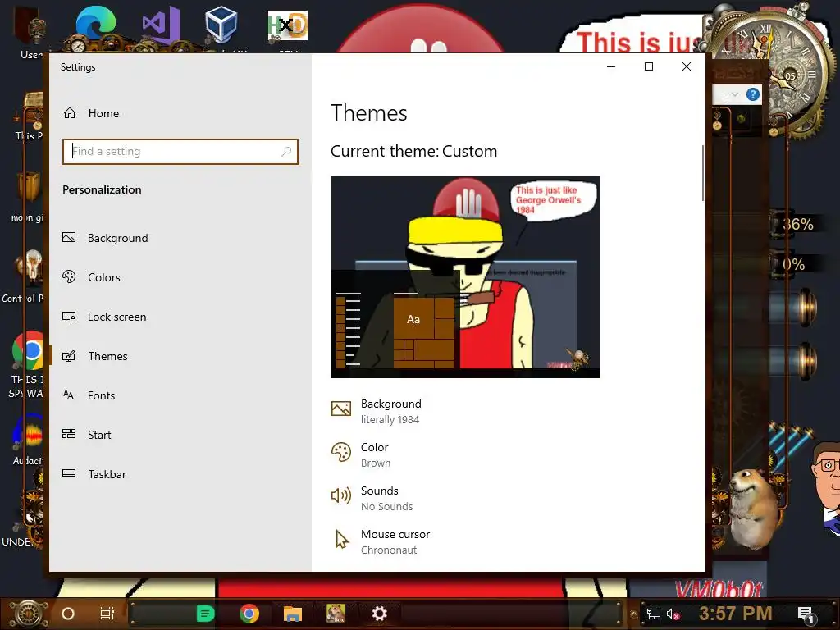Open Microsoft Edge desktop icon
840x630 pixels.
tap(95, 25)
